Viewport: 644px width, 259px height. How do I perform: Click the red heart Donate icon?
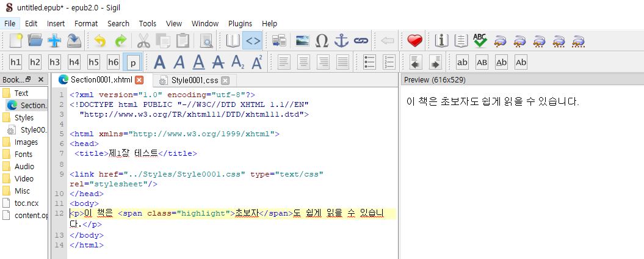(415, 41)
